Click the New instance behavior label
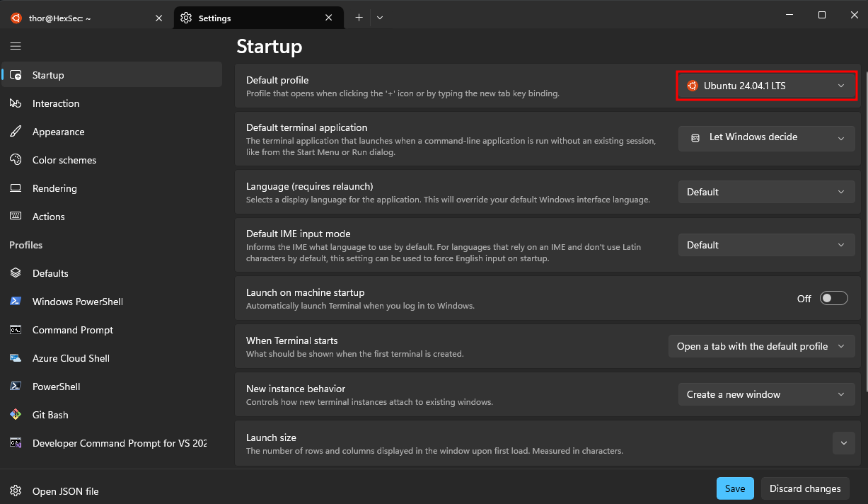 [x=296, y=389]
